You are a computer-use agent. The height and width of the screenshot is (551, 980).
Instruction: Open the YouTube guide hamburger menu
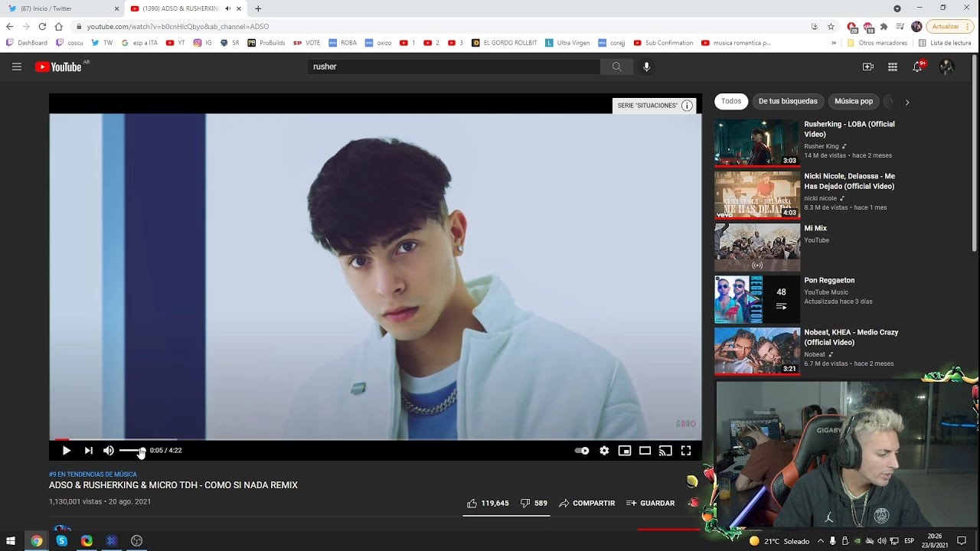(x=17, y=67)
